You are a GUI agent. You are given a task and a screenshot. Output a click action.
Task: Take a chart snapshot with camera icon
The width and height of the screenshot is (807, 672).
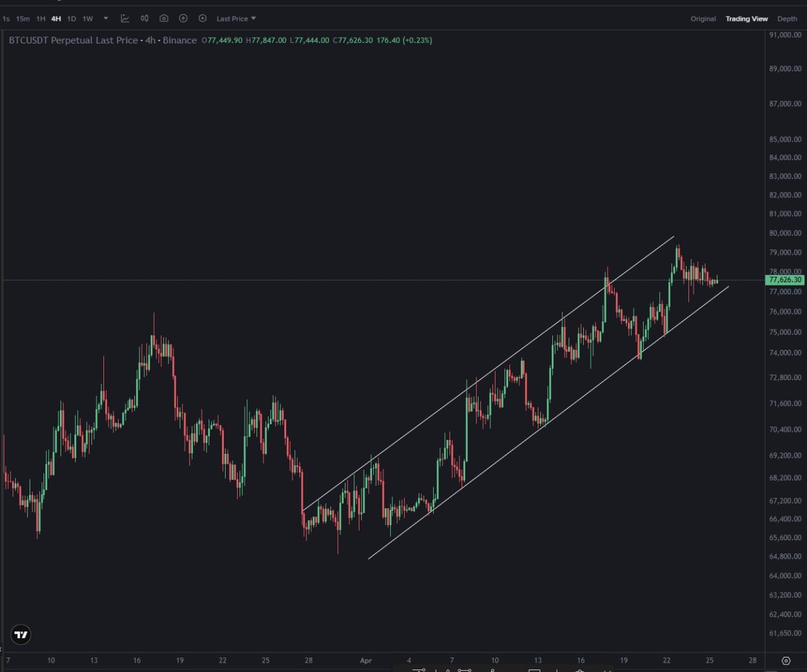(x=164, y=18)
